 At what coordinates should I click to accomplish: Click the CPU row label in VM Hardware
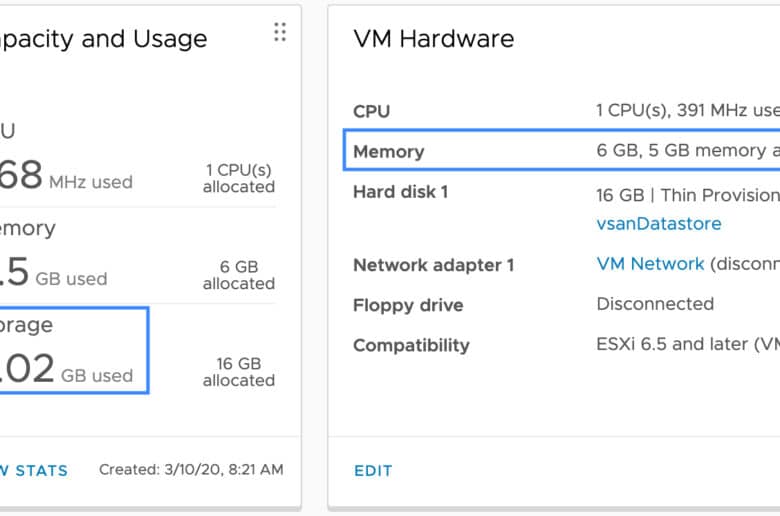coord(371,111)
